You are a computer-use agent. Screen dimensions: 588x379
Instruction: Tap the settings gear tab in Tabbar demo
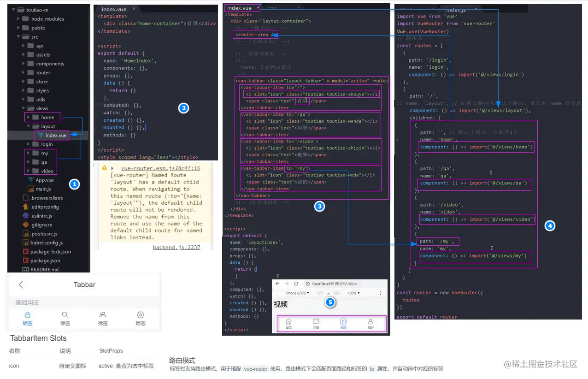[141, 318]
